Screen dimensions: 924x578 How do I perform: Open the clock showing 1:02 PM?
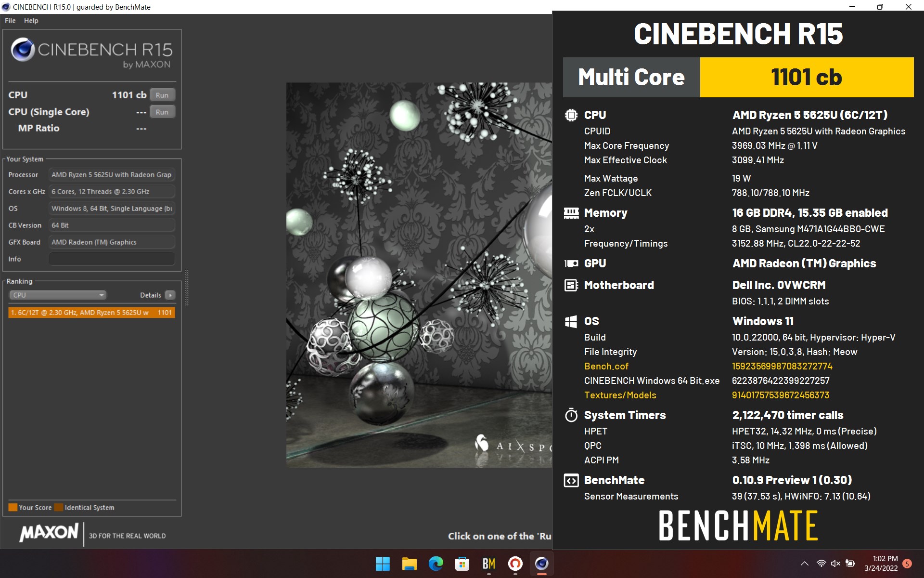[881, 564]
